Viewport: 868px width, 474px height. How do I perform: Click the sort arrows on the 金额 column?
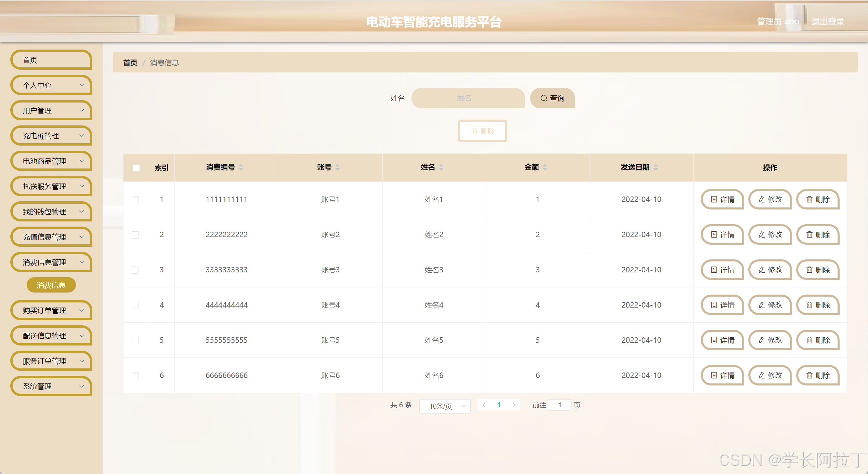pos(545,167)
